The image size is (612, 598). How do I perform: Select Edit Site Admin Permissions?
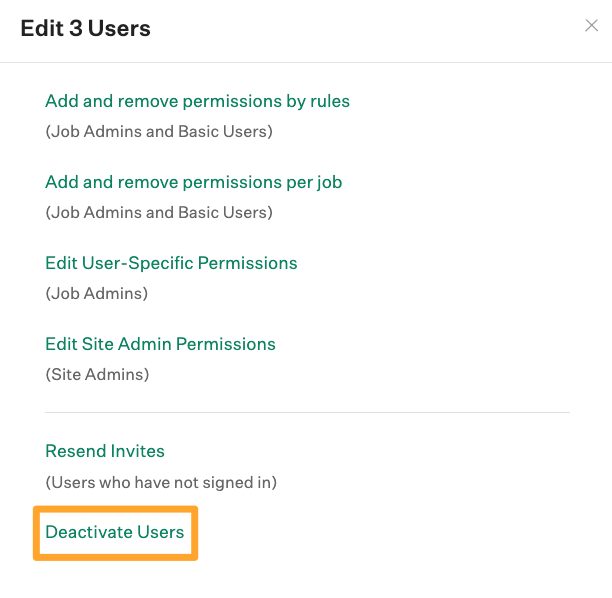pyautogui.click(x=160, y=344)
